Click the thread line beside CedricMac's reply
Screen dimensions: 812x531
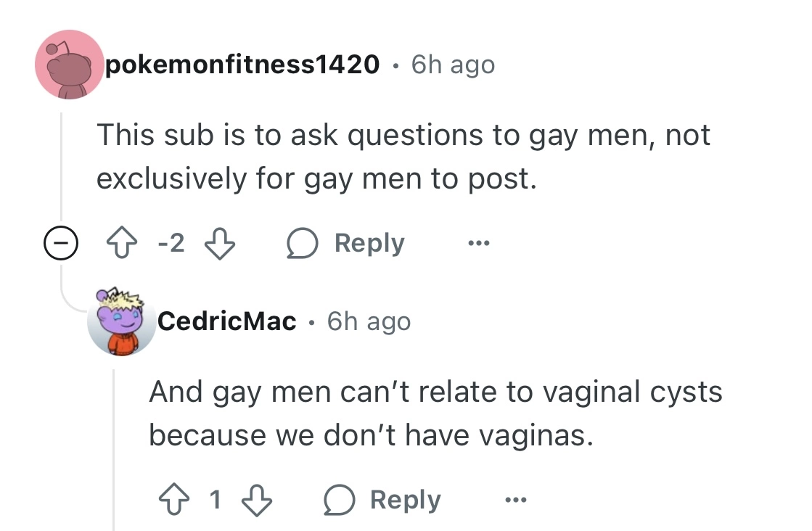click(115, 449)
